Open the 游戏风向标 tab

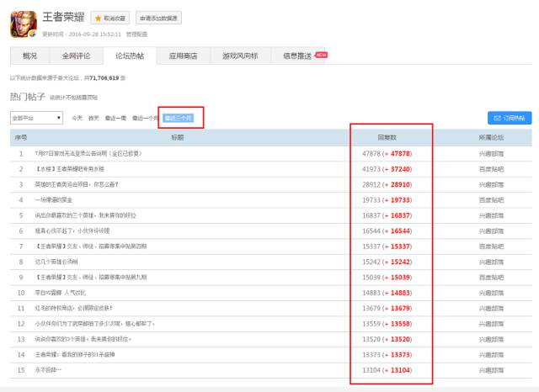tap(240, 56)
